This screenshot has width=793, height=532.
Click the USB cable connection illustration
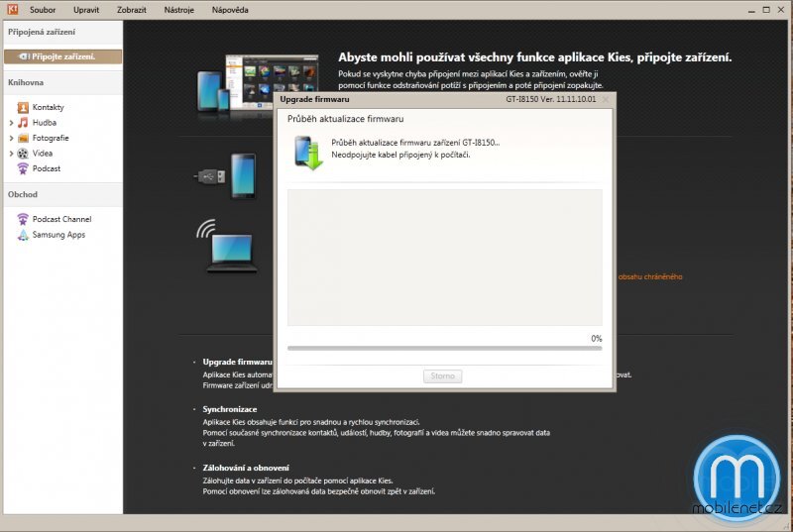pyautogui.click(x=228, y=176)
